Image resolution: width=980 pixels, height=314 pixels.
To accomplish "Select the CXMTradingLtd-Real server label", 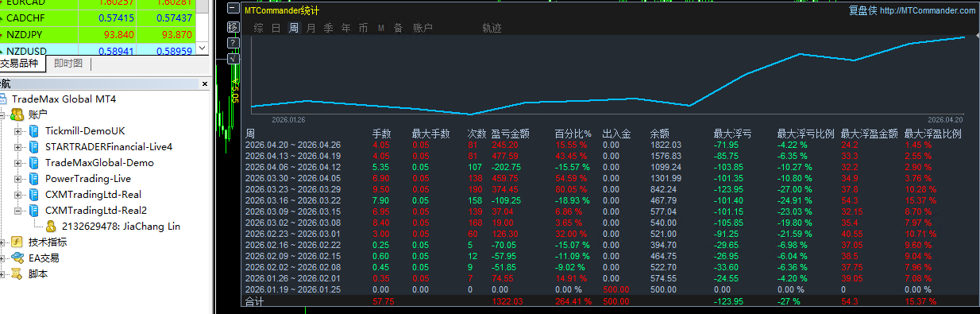I will [93, 194].
